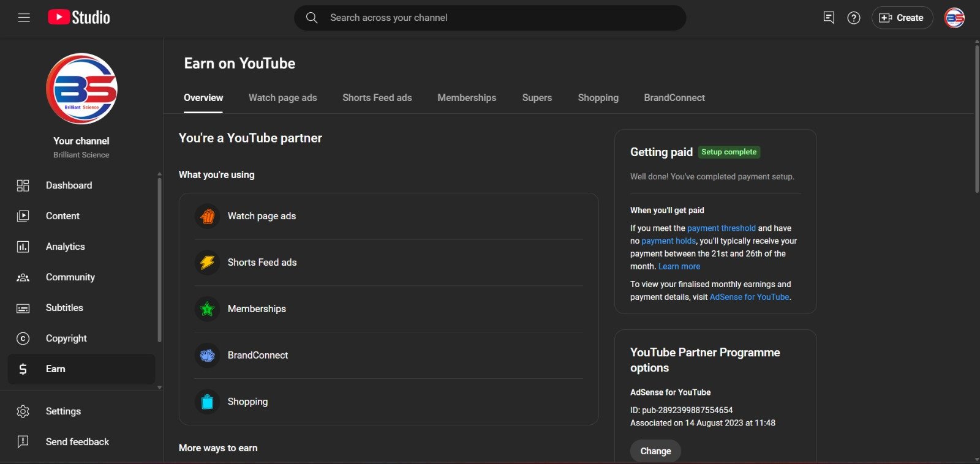Image resolution: width=980 pixels, height=464 pixels.
Task: Click the YouTube Studio logo
Action: pos(79,17)
